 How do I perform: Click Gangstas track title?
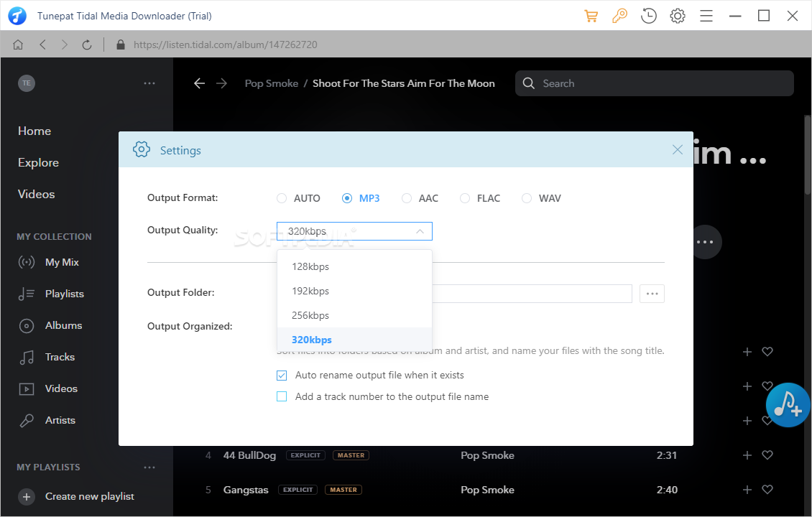click(246, 490)
